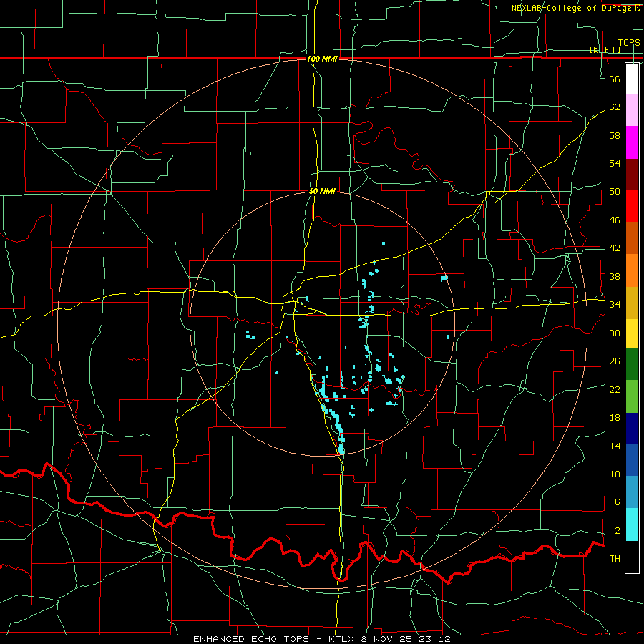Select the legend value "26"

[x=615, y=361]
